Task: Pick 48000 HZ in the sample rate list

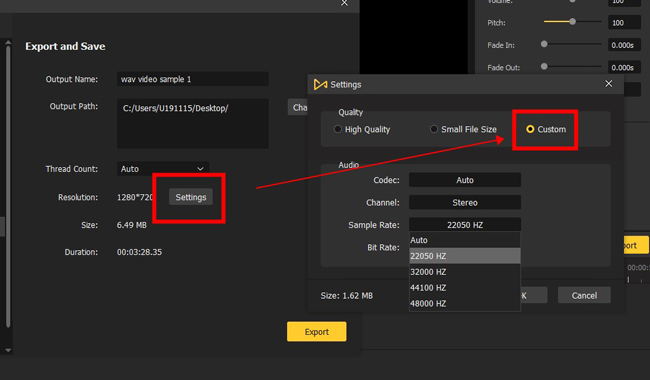Action: tap(465, 303)
